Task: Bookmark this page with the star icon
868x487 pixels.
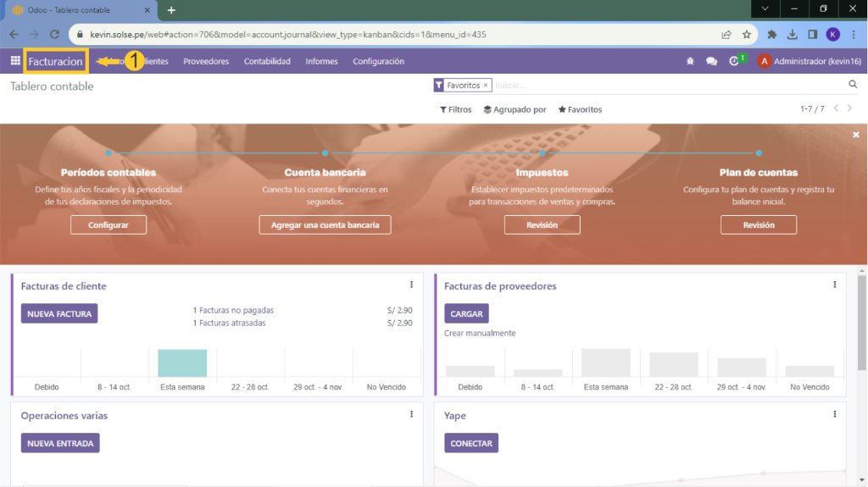Action: [x=747, y=35]
